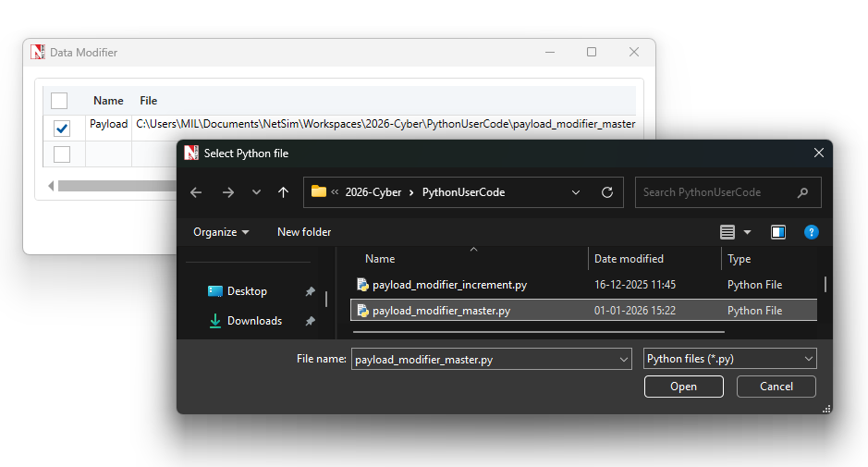Open Downloads from the sidebar

(254, 321)
